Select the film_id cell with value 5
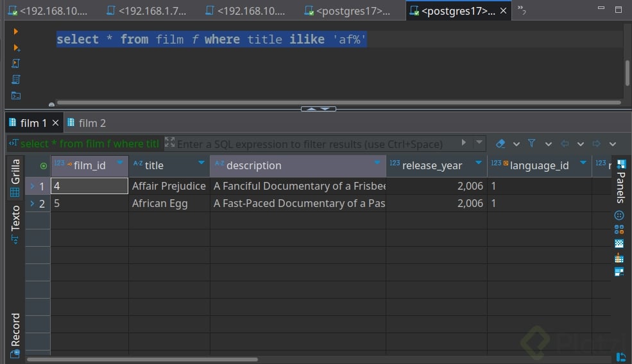Image resolution: width=632 pixels, height=364 pixels. tap(89, 203)
